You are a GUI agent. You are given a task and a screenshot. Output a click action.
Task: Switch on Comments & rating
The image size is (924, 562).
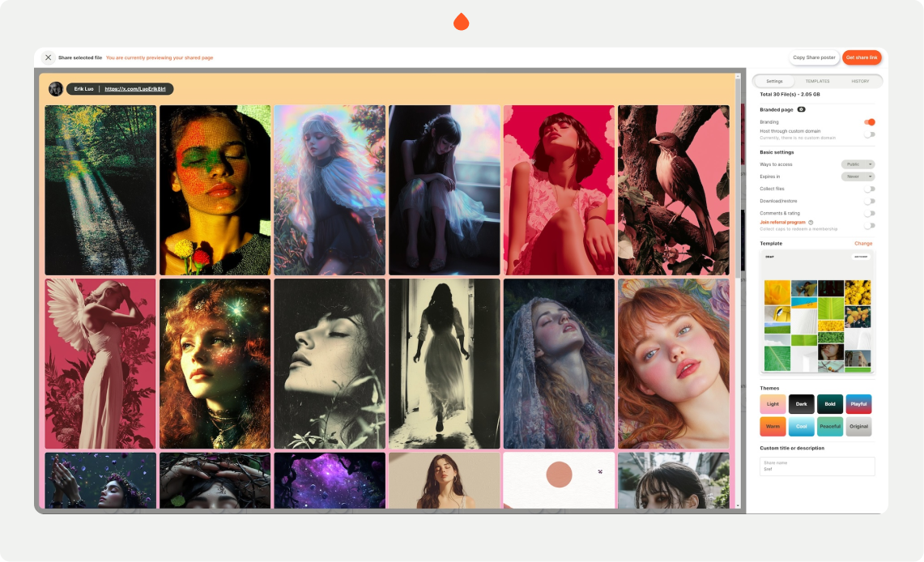coord(870,213)
